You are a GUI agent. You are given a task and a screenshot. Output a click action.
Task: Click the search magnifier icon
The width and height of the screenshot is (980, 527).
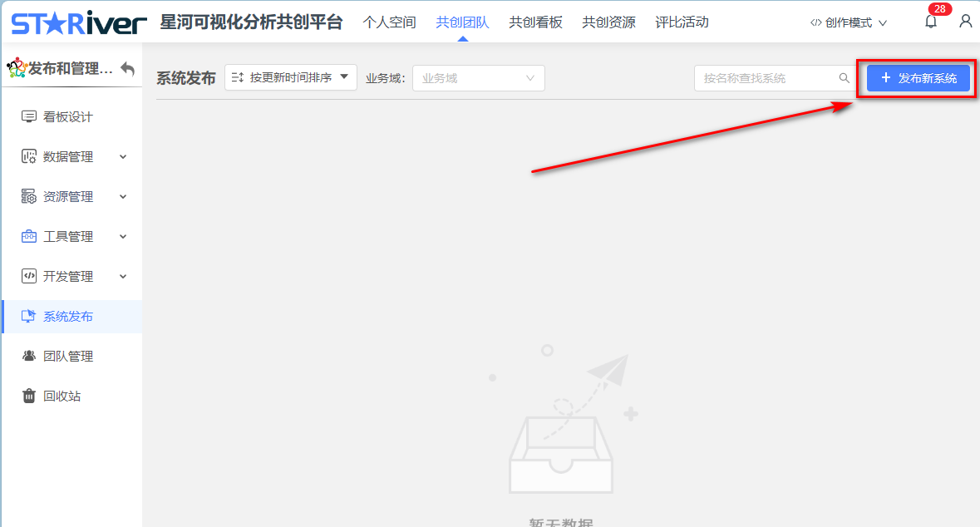click(844, 78)
